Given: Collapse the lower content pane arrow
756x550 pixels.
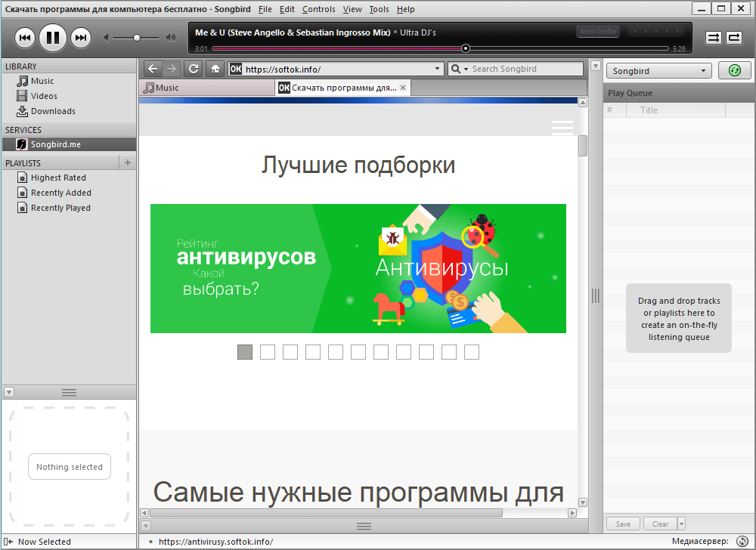Looking at the screenshot, I should [146, 526].
